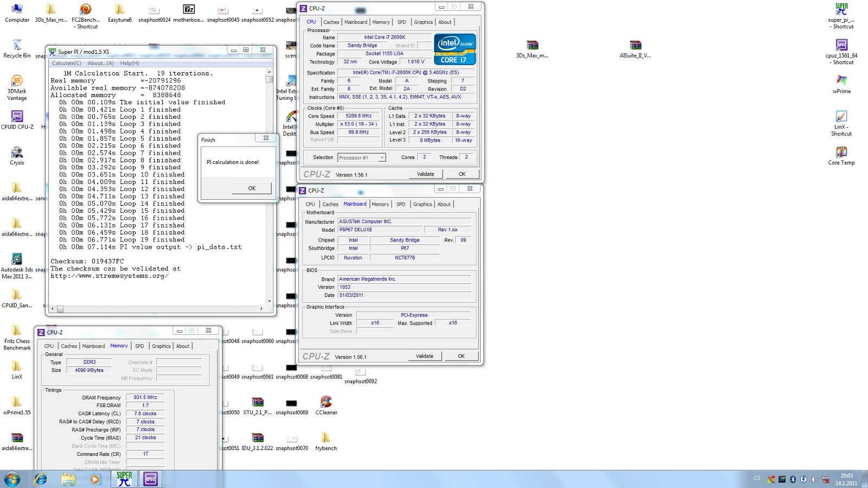Open Fritz Chess Benchmark icon
This screenshot has width=868, height=488.
pos(17,338)
